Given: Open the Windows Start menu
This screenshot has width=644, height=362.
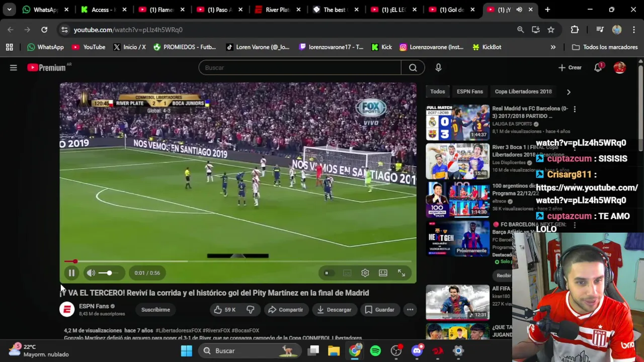Looking at the screenshot, I should pyautogui.click(x=187, y=351).
